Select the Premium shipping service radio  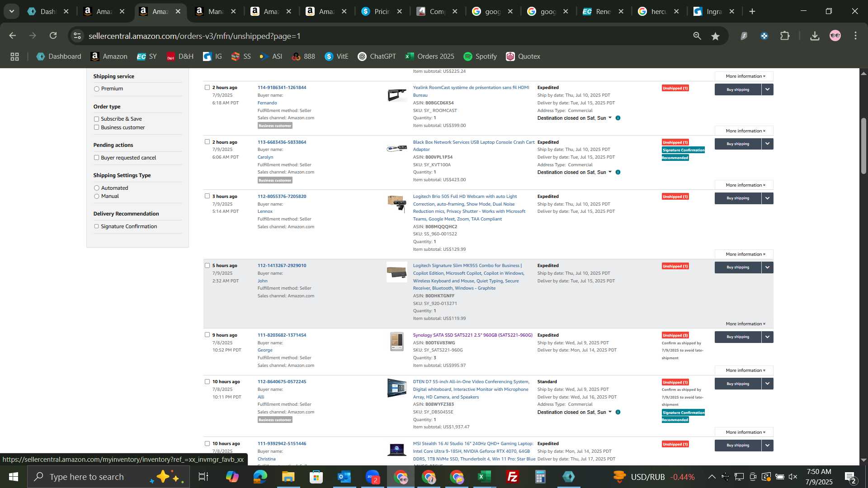point(96,89)
